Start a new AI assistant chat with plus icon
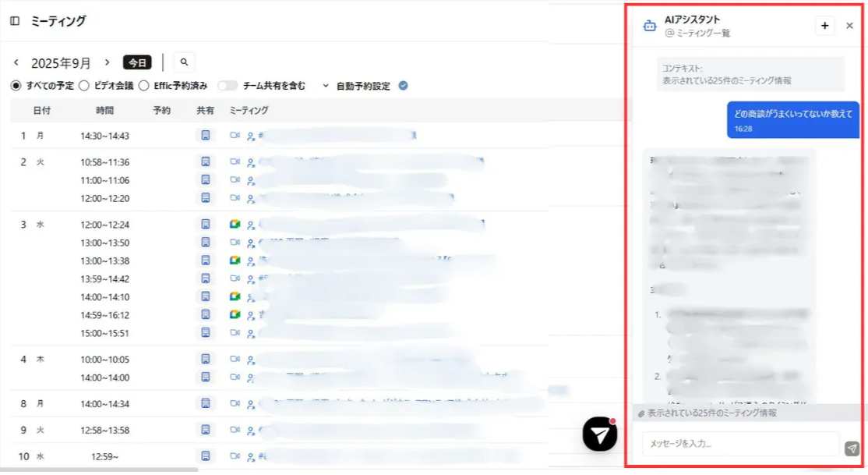868x475 pixels. point(824,26)
